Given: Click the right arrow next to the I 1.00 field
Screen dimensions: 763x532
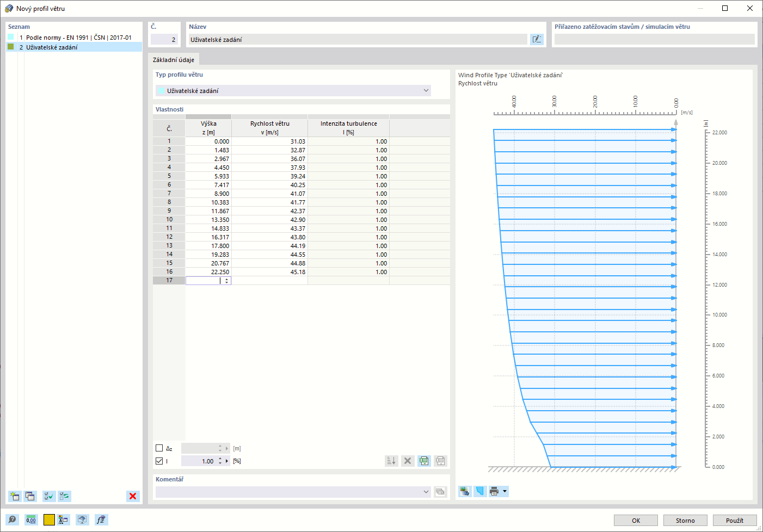Looking at the screenshot, I should (227, 461).
